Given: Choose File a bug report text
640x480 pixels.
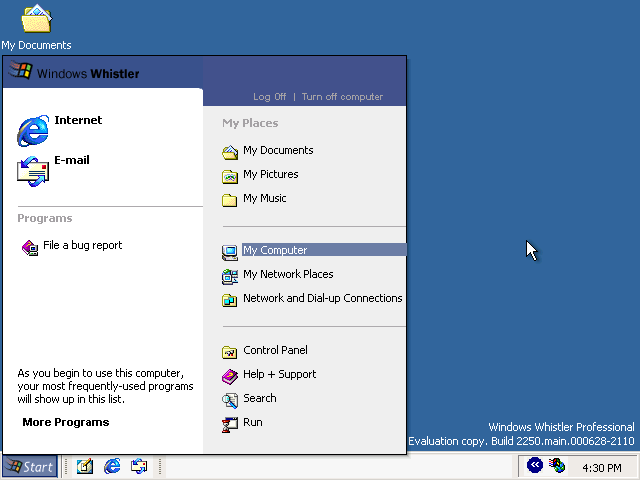Looking at the screenshot, I should (82, 245).
